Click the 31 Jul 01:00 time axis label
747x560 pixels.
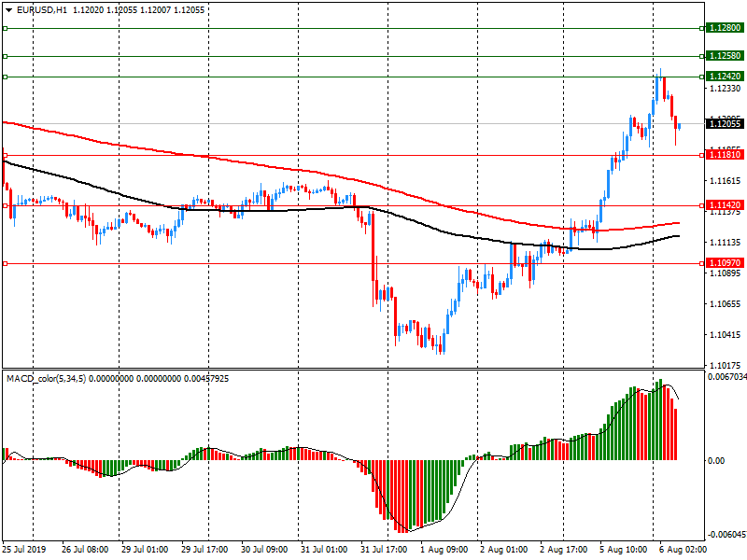point(324,550)
